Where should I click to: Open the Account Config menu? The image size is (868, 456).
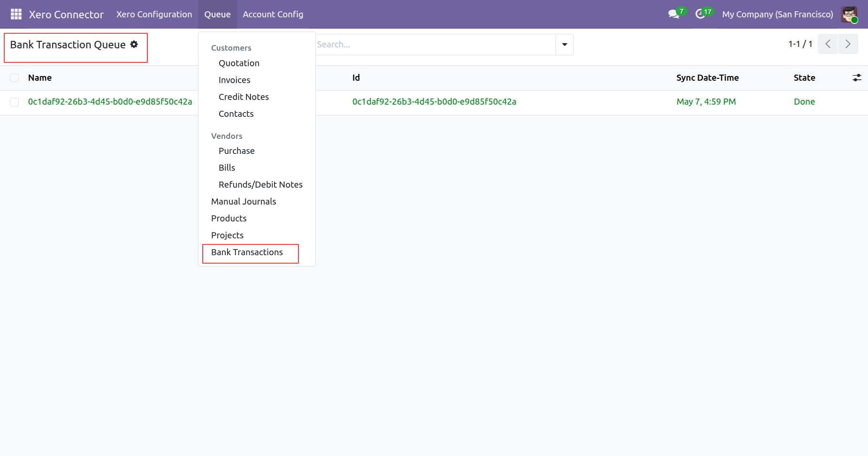point(273,14)
